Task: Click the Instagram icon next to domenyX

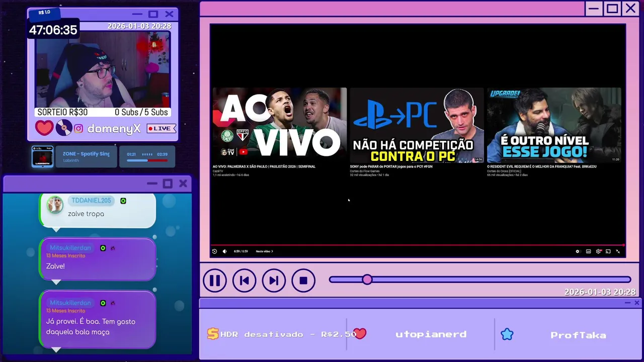Action: pyautogui.click(x=78, y=129)
